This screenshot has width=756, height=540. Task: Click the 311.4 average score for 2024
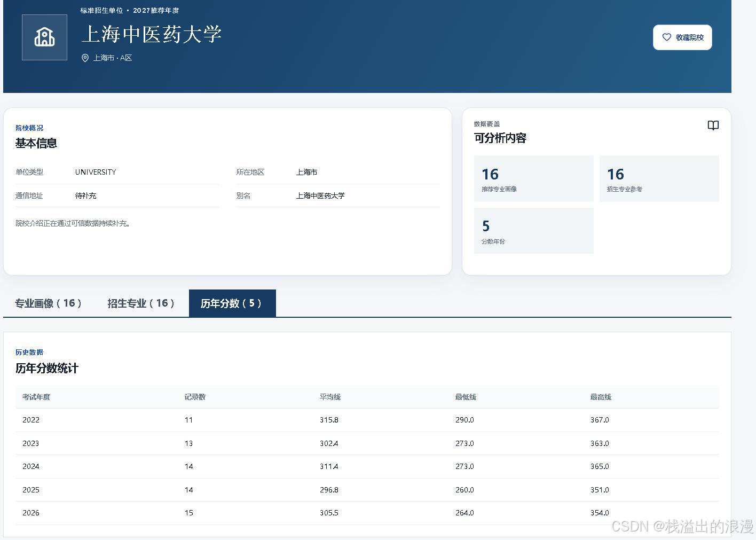329,466
